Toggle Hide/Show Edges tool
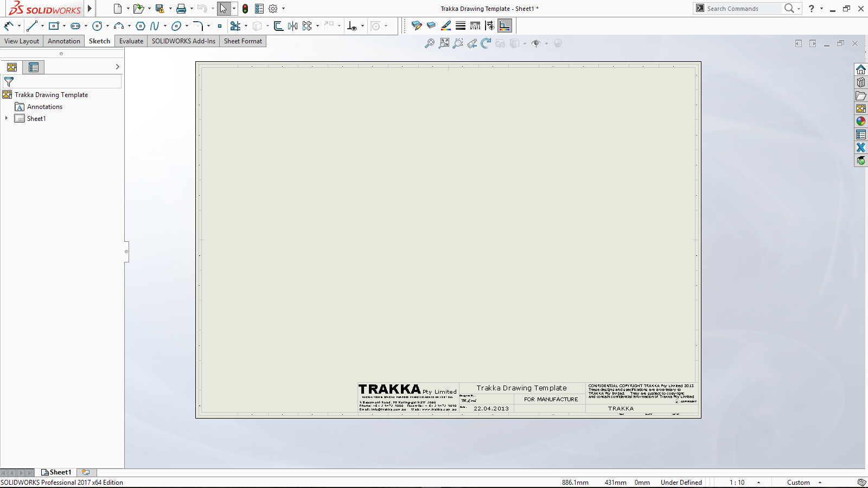The height and width of the screenshot is (488, 868). coord(490,25)
